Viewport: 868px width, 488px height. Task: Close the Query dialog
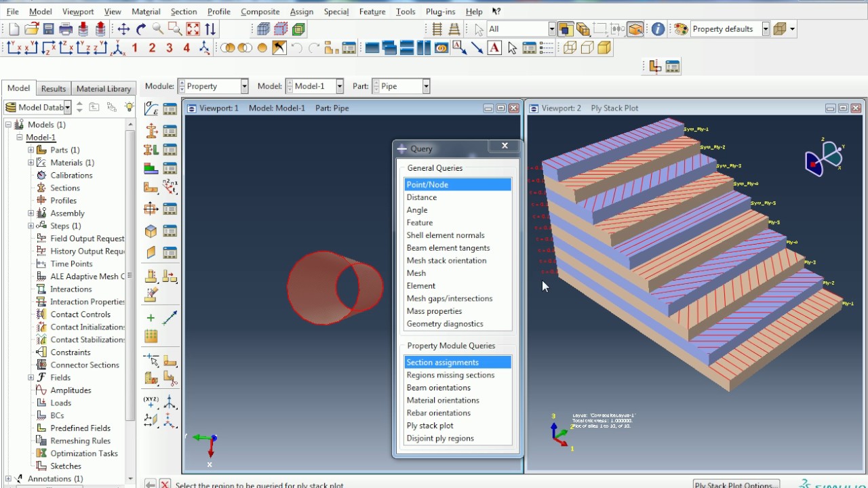click(505, 146)
